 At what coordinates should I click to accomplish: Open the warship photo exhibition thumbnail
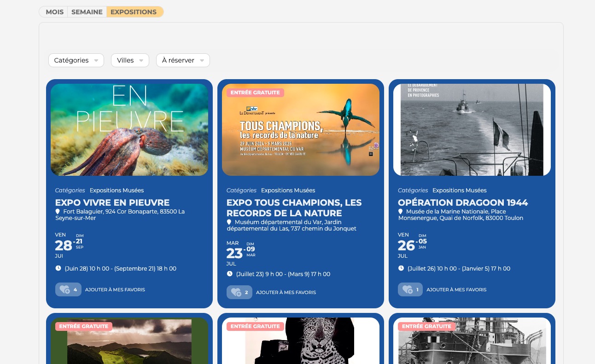pos(472,341)
